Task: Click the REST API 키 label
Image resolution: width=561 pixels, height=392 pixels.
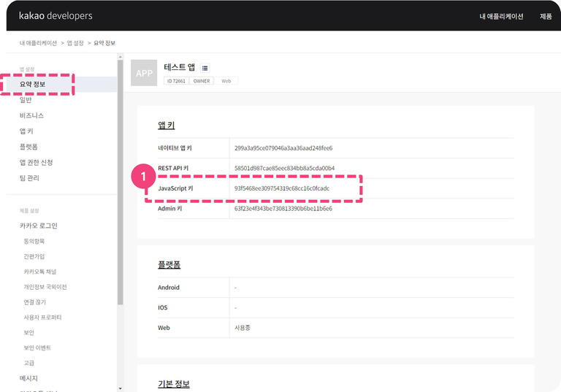Action: pyautogui.click(x=173, y=168)
